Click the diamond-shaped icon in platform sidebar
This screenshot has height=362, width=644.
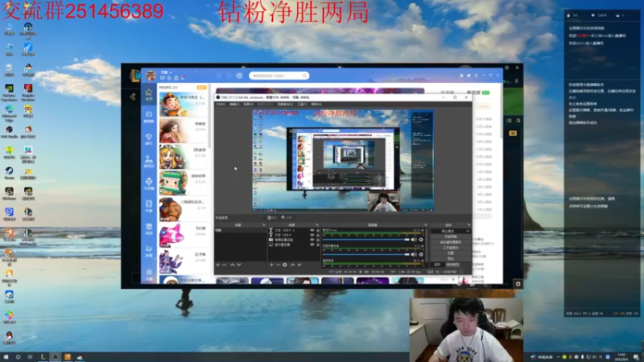tap(149, 183)
